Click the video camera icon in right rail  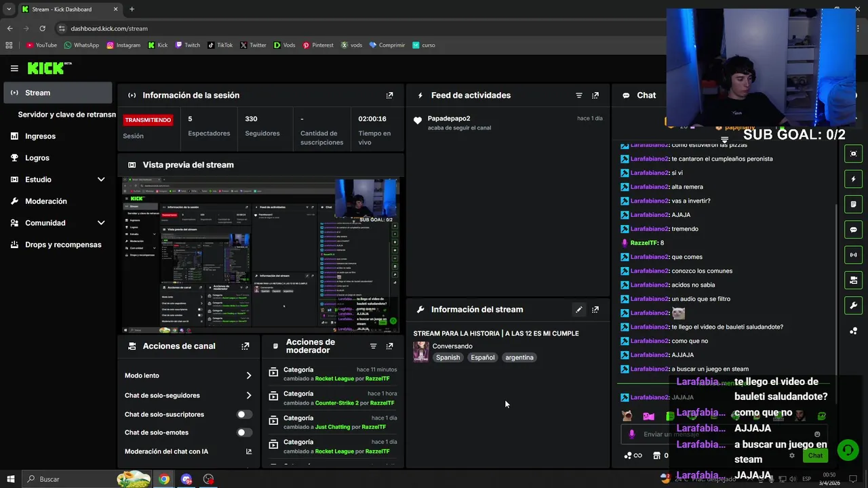pyautogui.click(x=853, y=280)
